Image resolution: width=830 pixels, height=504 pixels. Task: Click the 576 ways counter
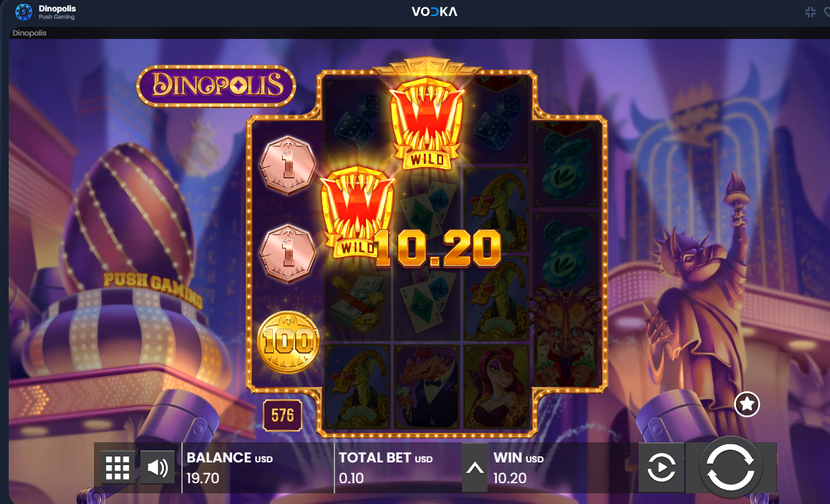283,415
